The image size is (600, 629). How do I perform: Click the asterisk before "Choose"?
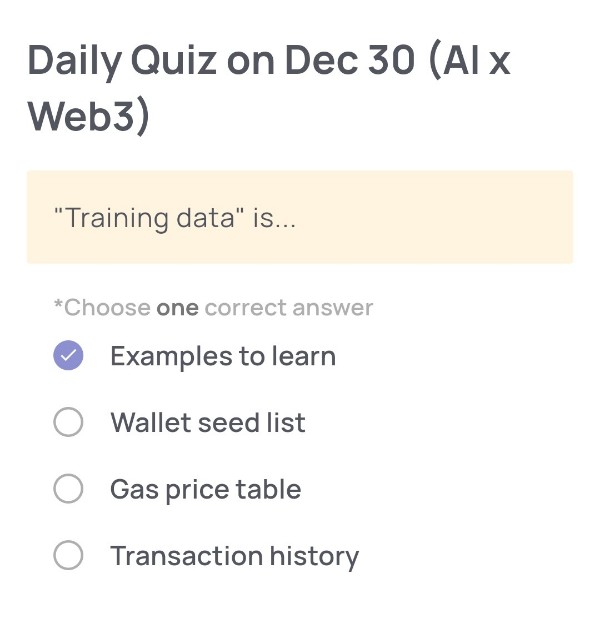tap(59, 305)
